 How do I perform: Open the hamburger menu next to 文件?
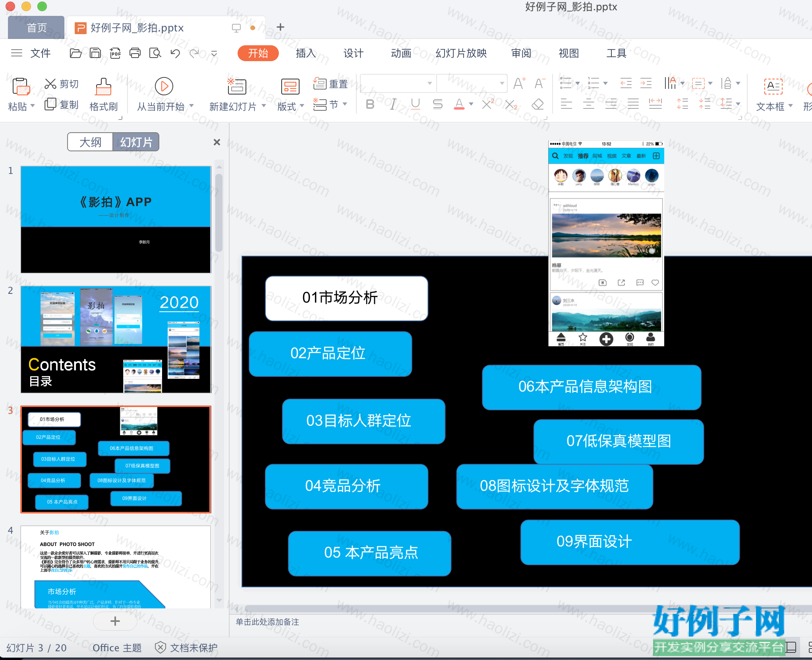click(17, 53)
